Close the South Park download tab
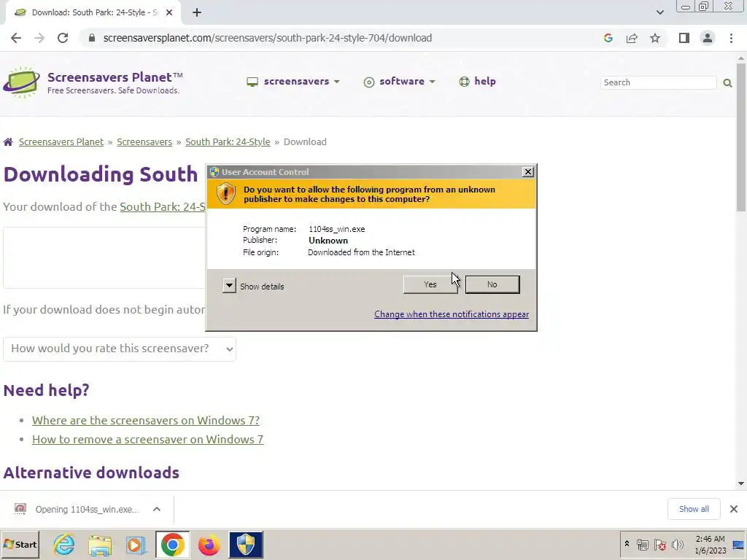Viewport: 747px width, 560px height. click(169, 13)
